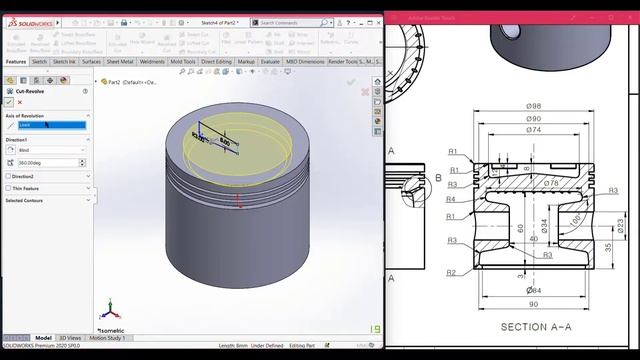Open Custom Properties task pane icon
This screenshot has width=640, height=360.
(378, 131)
